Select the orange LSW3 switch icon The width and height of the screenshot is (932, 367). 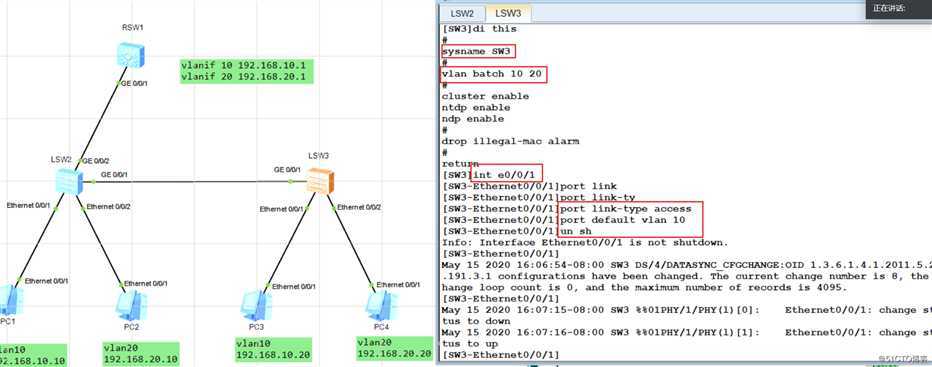[x=320, y=181]
